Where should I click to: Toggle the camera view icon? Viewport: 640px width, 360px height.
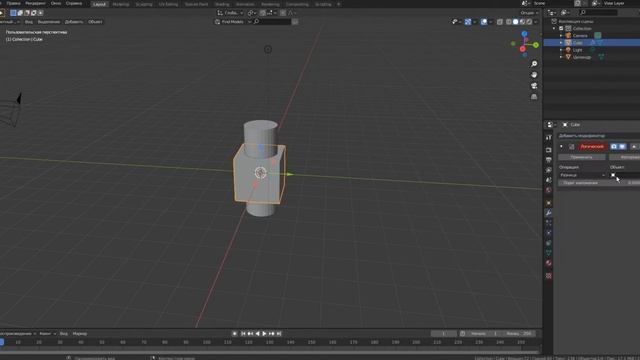pyautogui.click(x=534, y=86)
